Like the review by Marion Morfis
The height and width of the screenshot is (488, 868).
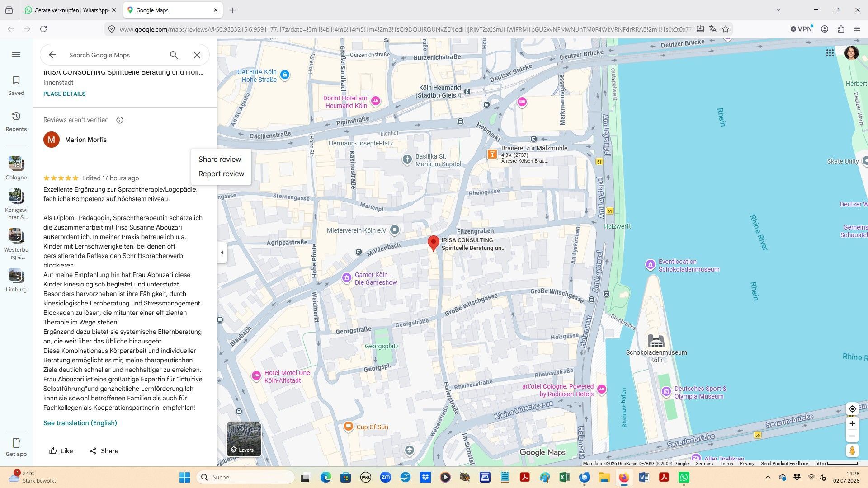61,451
